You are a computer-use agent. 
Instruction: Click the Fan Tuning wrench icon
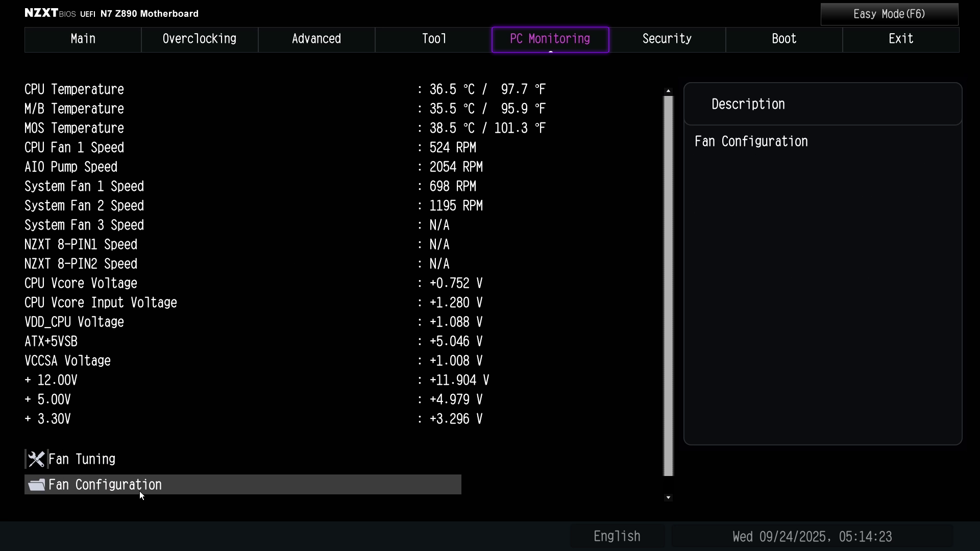point(36,459)
